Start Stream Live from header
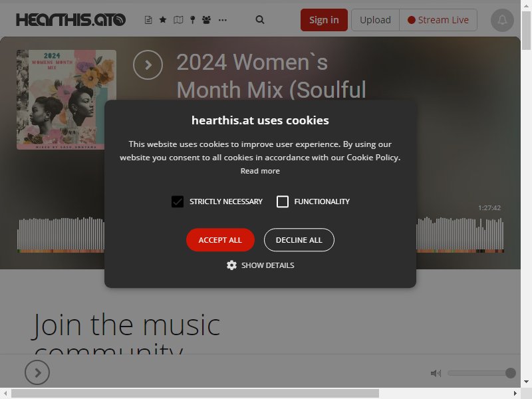The width and height of the screenshot is (532, 399). [438, 20]
